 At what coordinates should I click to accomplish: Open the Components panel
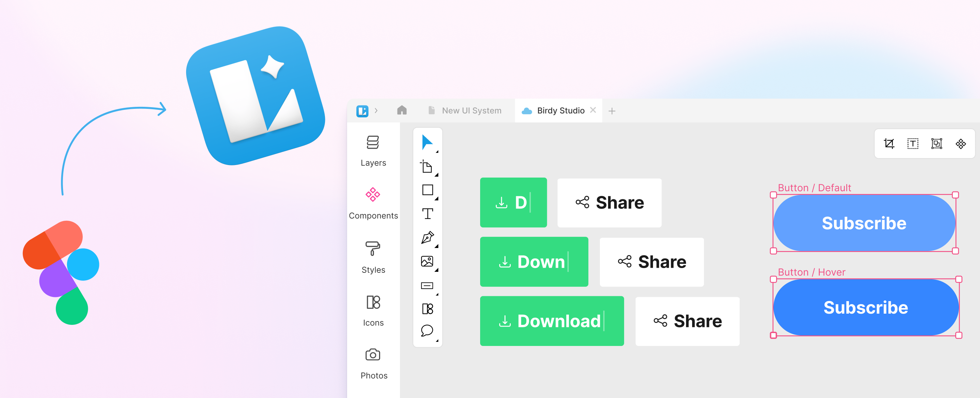point(373,203)
